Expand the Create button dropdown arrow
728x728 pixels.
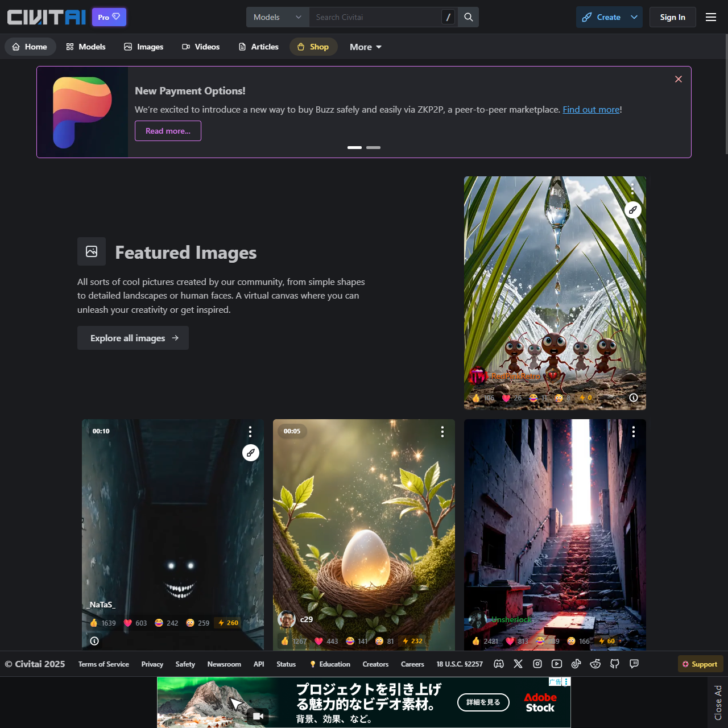tap(634, 17)
